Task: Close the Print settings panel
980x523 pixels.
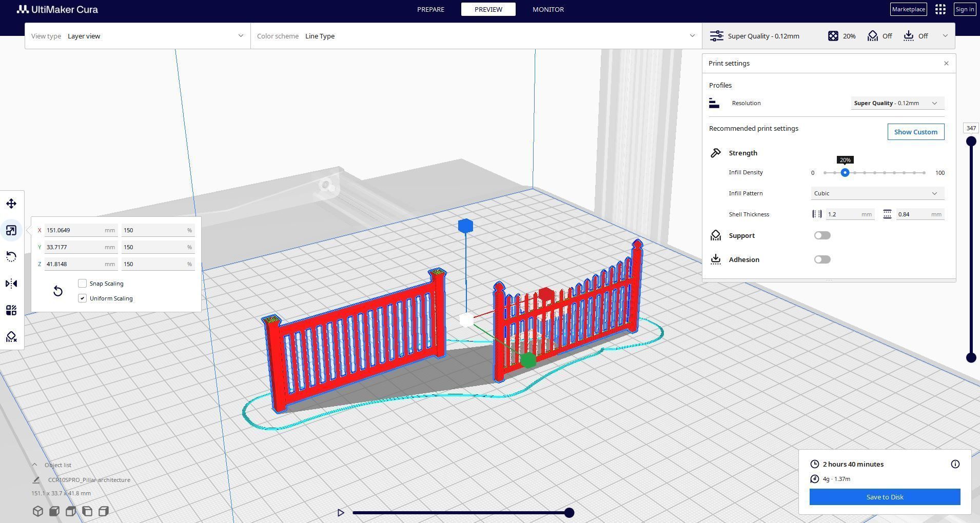Action: pyautogui.click(x=946, y=63)
